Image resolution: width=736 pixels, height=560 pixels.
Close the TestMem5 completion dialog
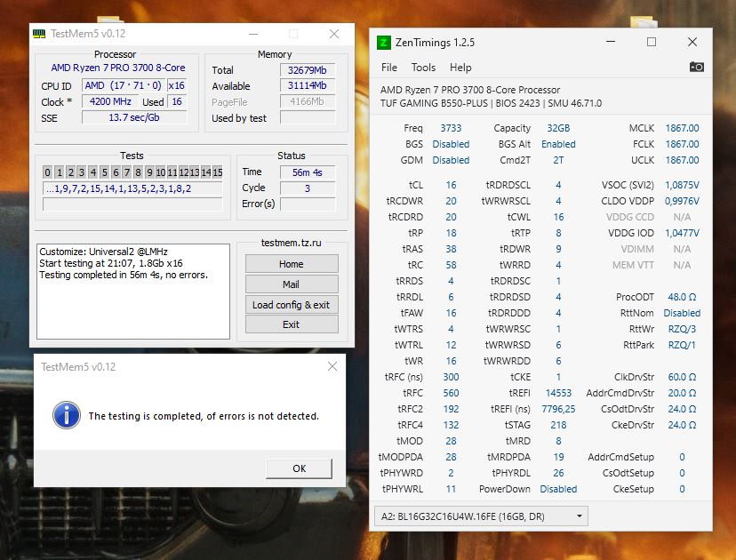(332, 366)
